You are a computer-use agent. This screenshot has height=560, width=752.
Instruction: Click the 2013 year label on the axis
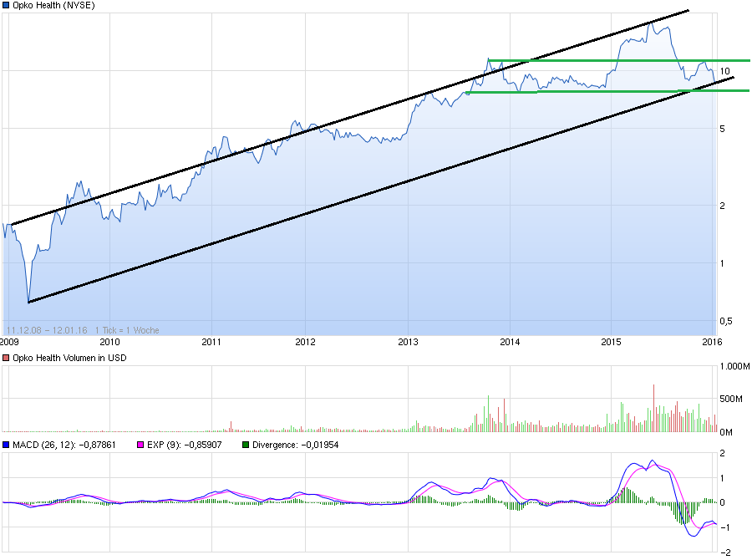click(x=408, y=342)
